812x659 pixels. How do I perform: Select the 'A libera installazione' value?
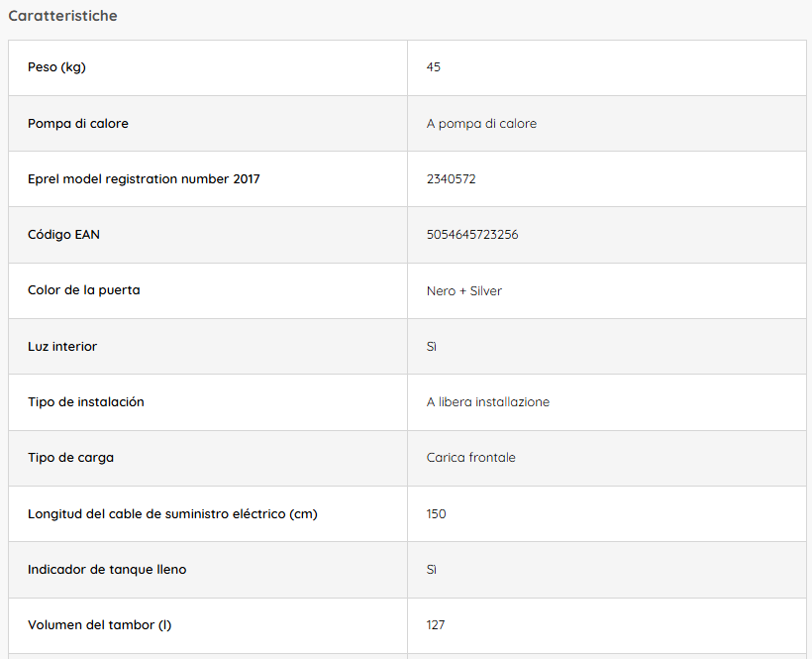(x=488, y=402)
